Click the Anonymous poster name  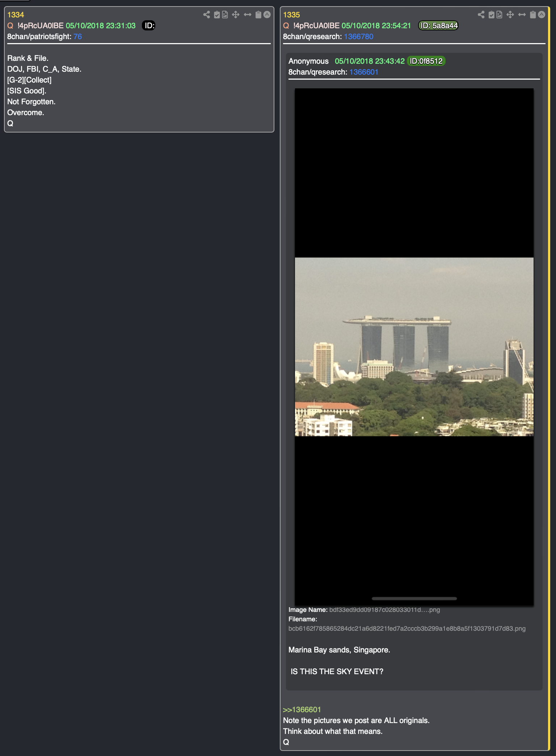[308, 61]
